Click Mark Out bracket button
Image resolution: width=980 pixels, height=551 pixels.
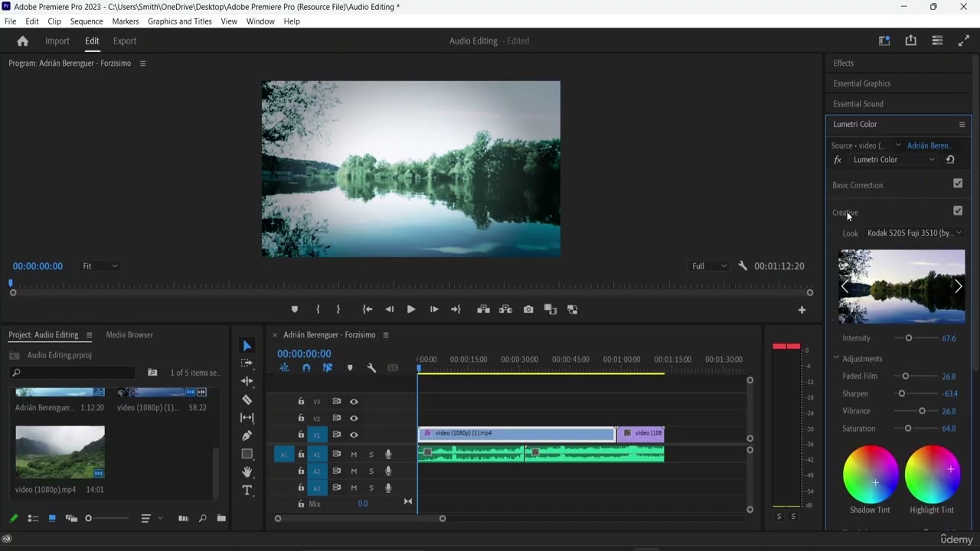(x=338, y=309)
